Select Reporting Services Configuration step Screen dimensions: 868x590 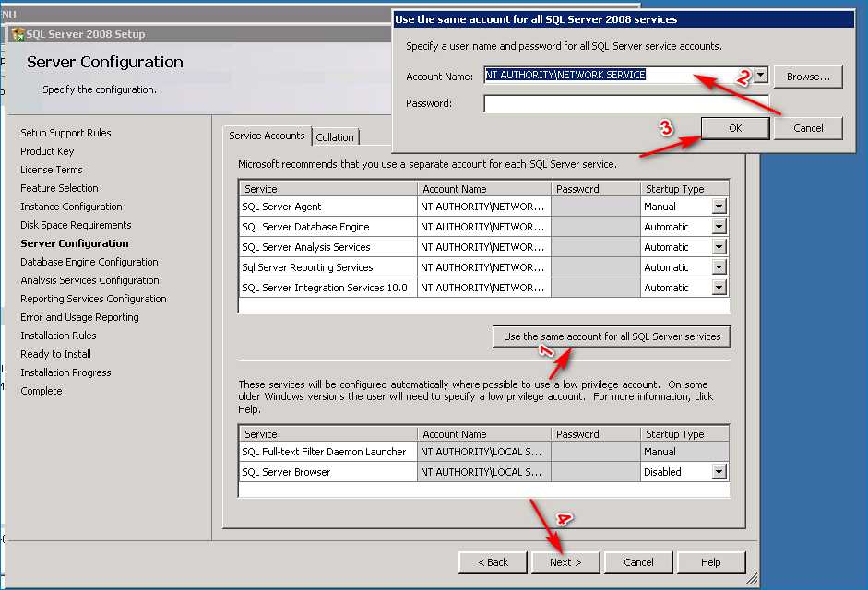(x=93, y=299)
